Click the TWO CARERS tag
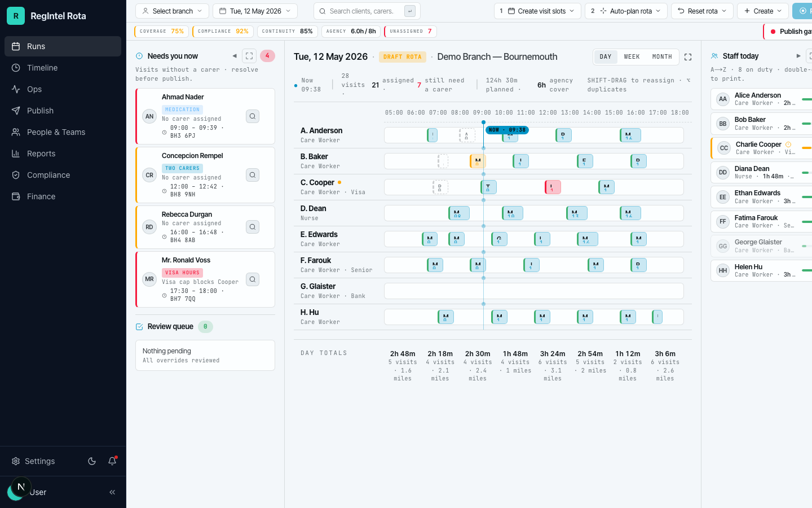Image resolution: width=812 pixels, height=508 pixels. tap(183, 168)
